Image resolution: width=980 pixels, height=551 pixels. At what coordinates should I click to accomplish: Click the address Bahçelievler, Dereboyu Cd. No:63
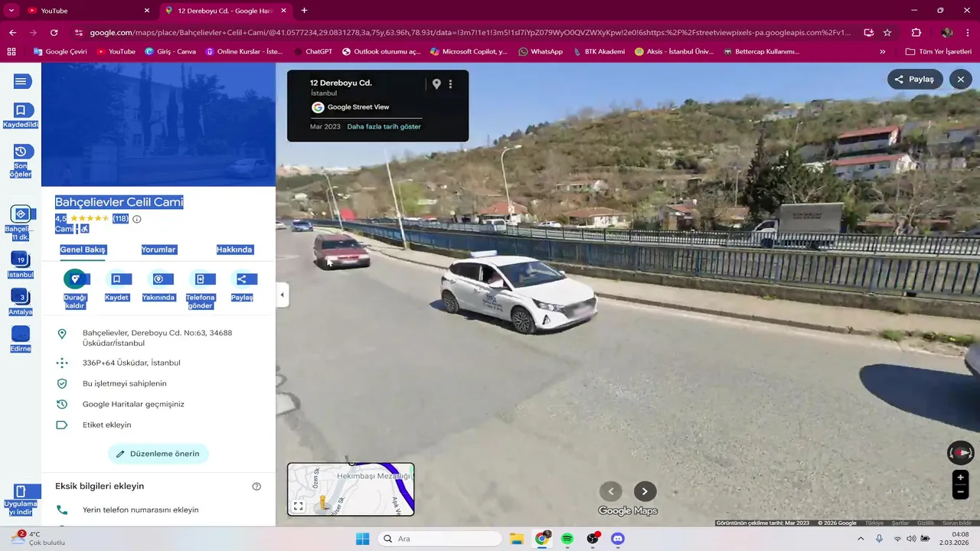click(157, 337)
